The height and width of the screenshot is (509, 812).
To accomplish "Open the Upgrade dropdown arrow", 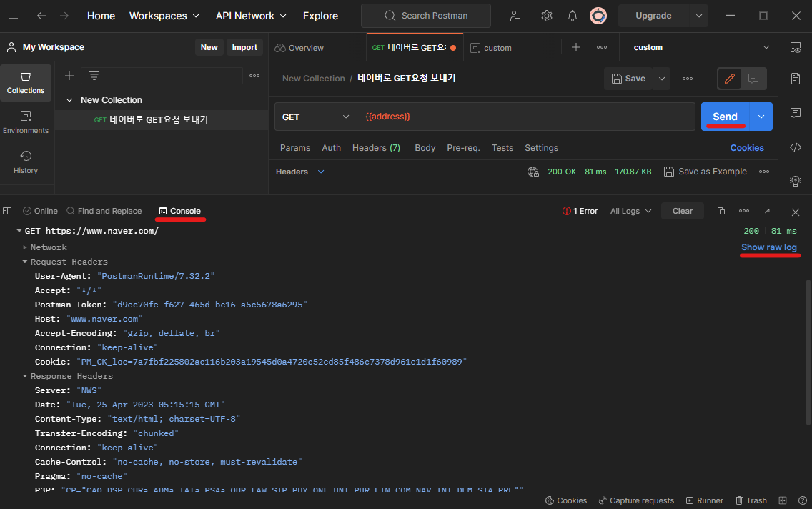I will [x=698, y=16].
